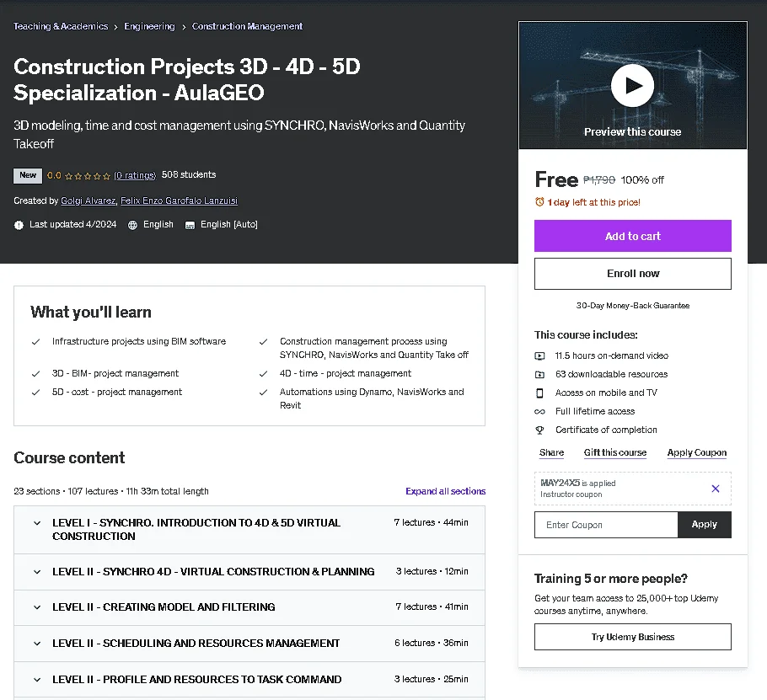Click the Last updated 4/2024 text
The image size is (767, 700).
[x=72, y=224]
